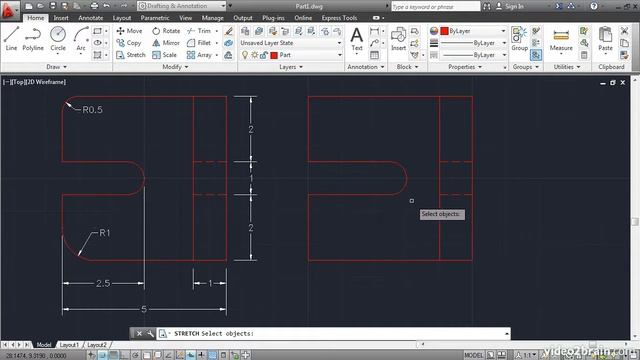Toggle Object Snap in status bar
This screenshot has height=360, width=640.
147,355
